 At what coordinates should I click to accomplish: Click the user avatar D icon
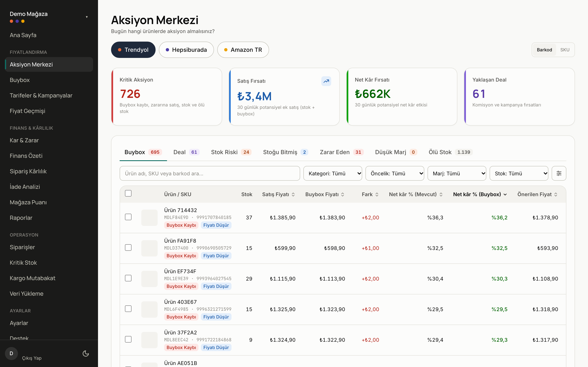11,353
